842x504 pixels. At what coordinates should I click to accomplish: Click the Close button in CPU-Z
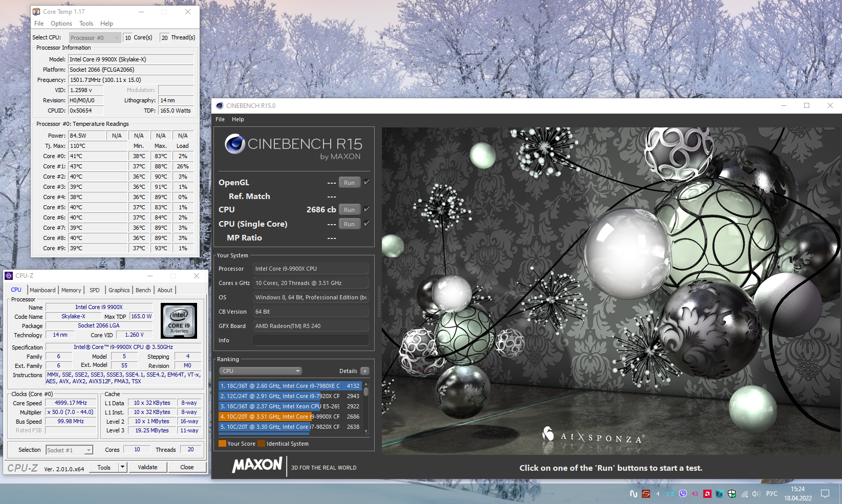[x=187, y=467]
